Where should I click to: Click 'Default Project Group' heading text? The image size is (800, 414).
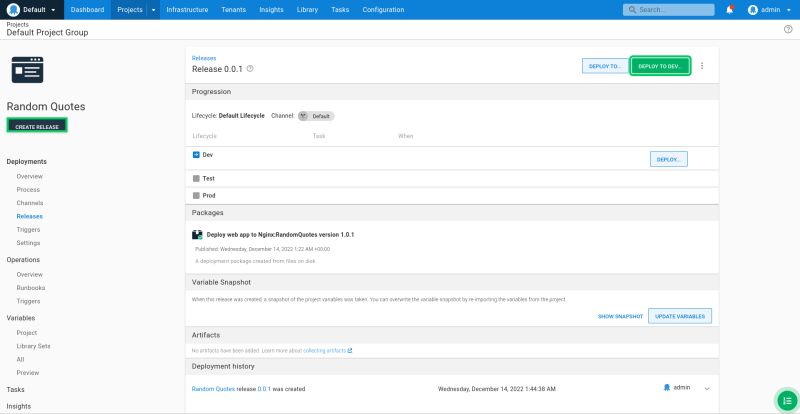[47, 33]
